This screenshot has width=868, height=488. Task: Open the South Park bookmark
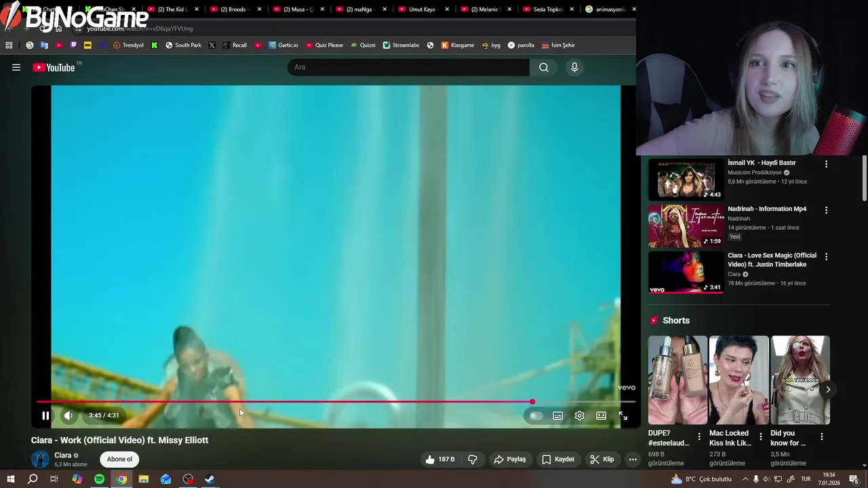click(x=183, y=45)
